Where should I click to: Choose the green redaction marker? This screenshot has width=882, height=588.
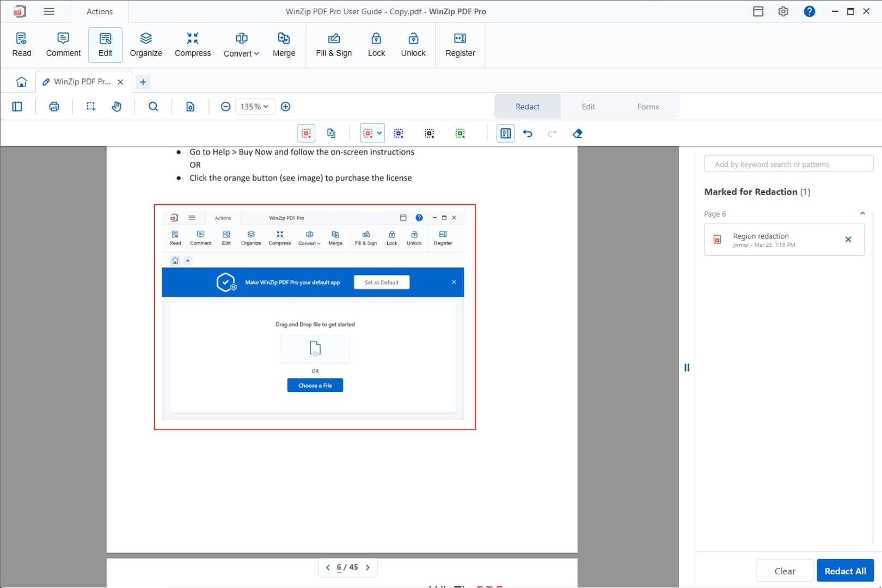tap(460, 133)
